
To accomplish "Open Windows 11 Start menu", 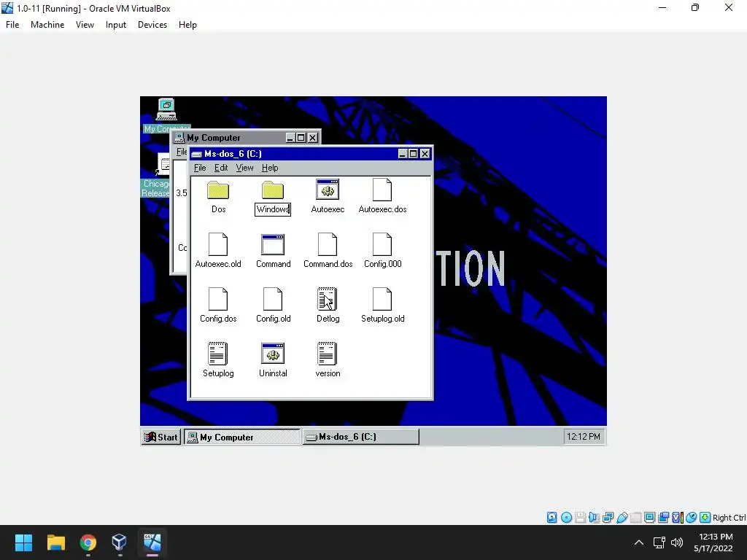I will (23, 542).
